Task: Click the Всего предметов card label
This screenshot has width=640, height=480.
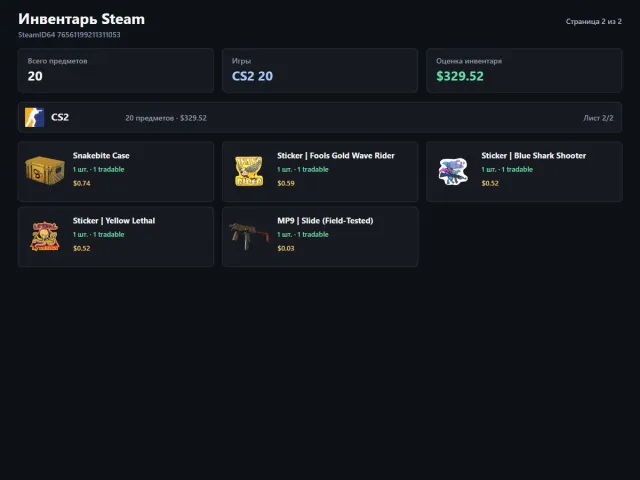Action: point(58,61)
